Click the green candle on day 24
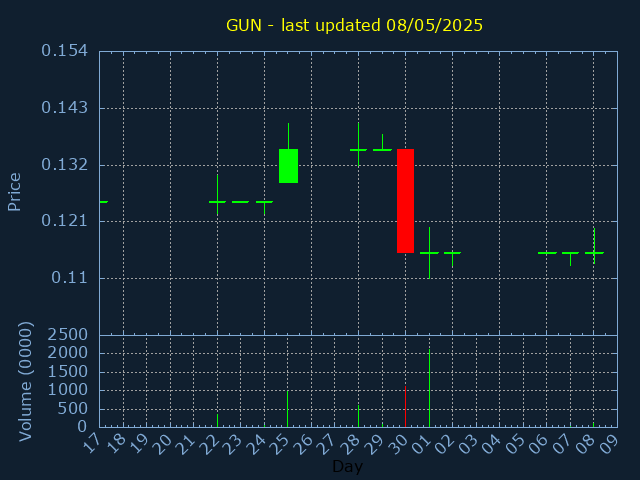Screen dimensions: 640x480 264,203
